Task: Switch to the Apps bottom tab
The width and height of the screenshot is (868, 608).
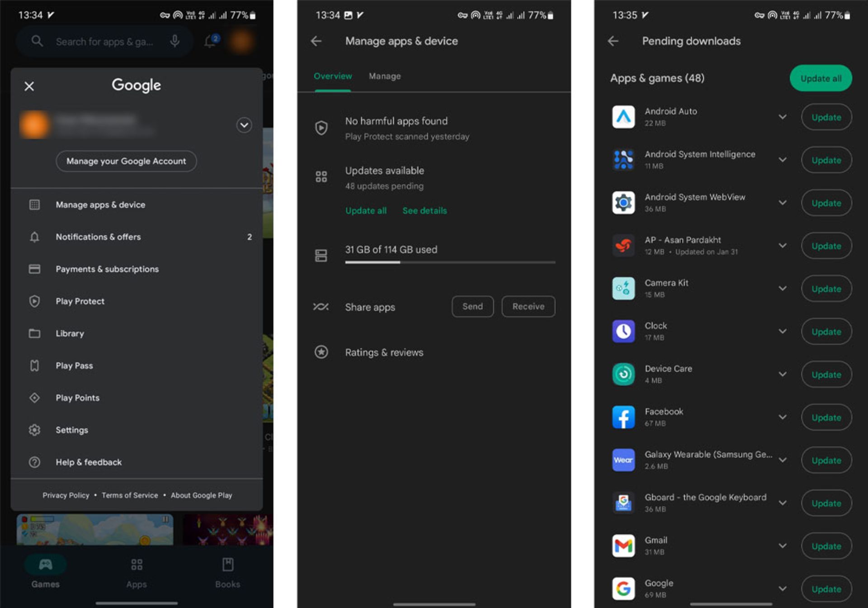Action: pos(137,573)
